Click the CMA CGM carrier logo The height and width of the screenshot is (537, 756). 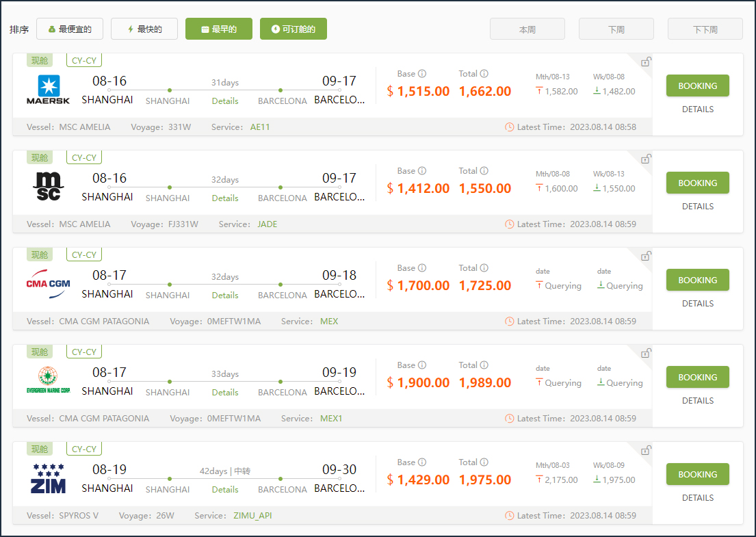48,285
